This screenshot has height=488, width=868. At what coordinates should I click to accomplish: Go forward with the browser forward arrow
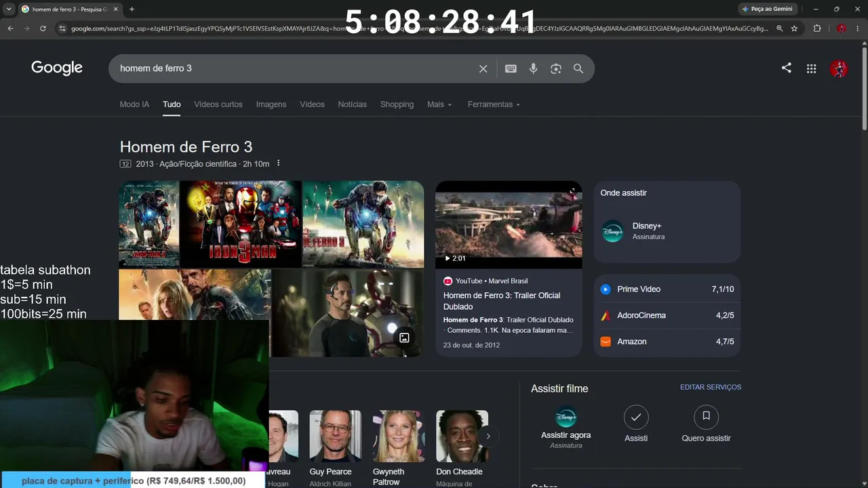(26, 28)
